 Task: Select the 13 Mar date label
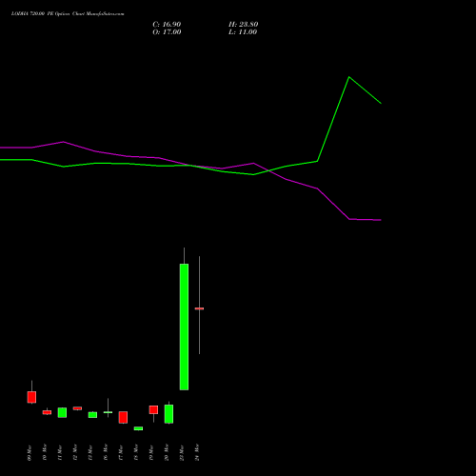(90, 452)
